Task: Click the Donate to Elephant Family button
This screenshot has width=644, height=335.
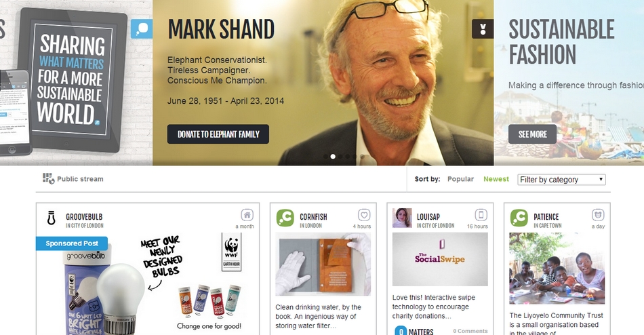Action: click(x=218, y=134)
